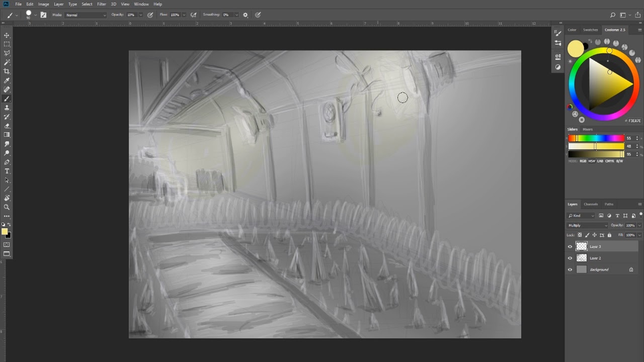
Task: Toggle lock image pixels
Action: (587, 235)
